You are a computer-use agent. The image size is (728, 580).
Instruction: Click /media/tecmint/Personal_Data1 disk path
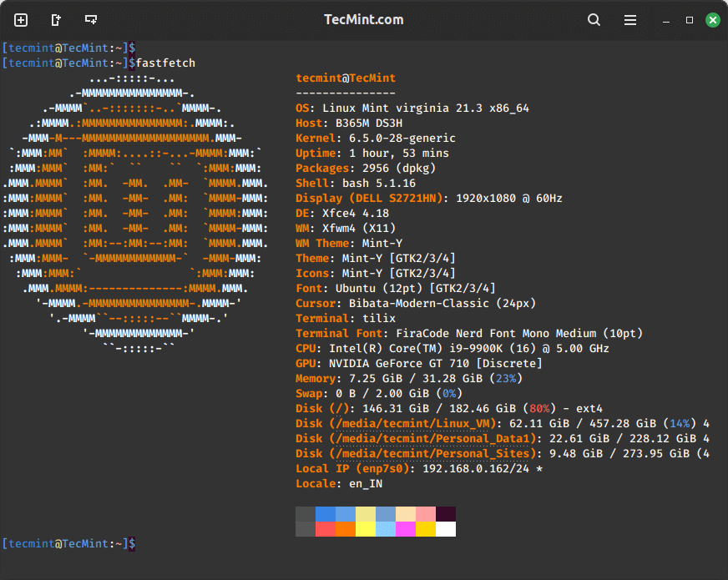click(x=432, y=439)
